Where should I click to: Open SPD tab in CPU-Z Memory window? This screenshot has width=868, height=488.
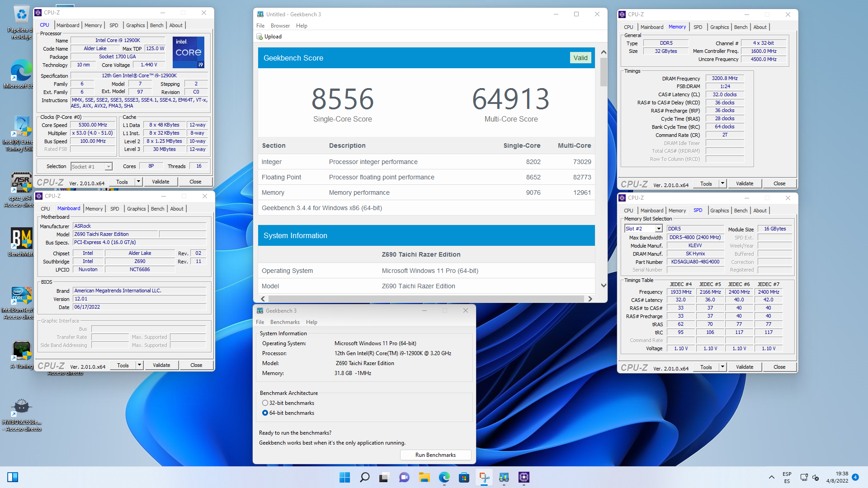698,27
